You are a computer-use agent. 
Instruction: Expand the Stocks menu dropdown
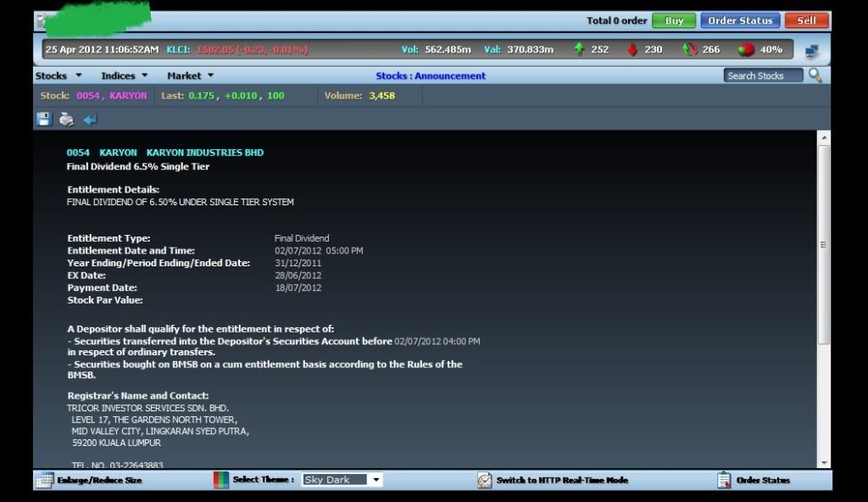(58, 75)
